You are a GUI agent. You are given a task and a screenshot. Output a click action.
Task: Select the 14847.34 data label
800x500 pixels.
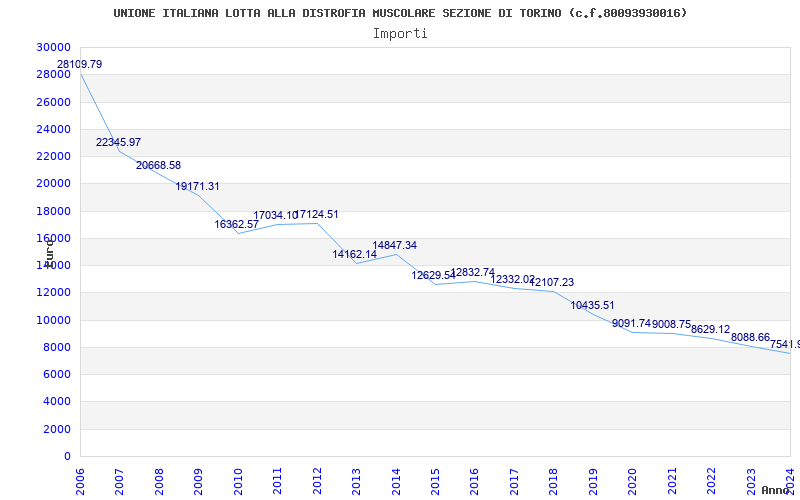394,245
